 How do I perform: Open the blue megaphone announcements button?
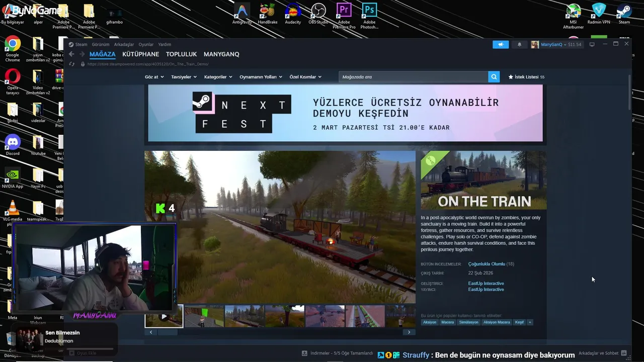(x=501, y=44)
